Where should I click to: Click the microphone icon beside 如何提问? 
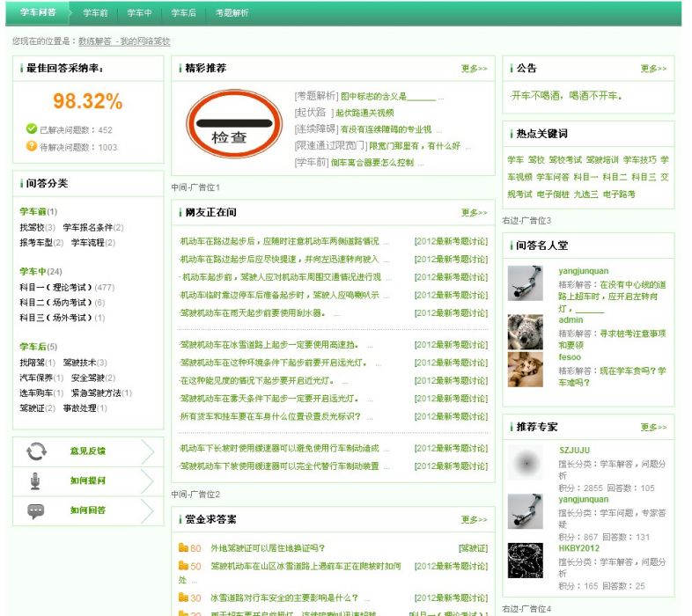[35, 481]
